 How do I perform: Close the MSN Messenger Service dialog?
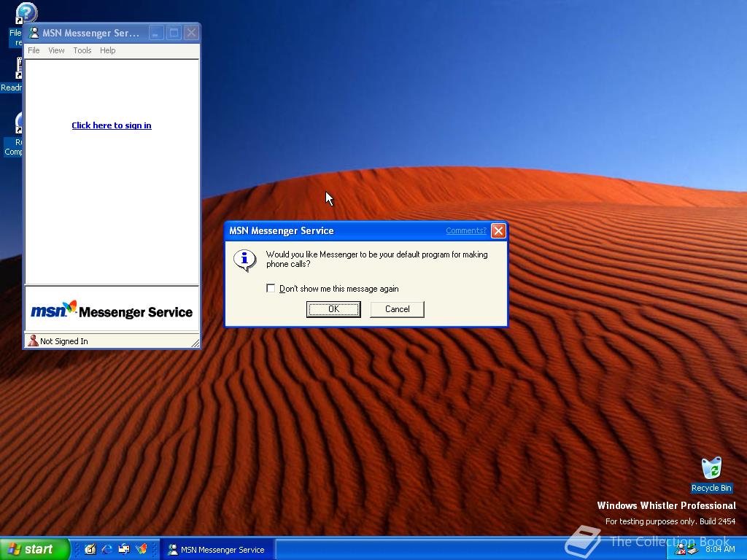click(x=498, y=231)
